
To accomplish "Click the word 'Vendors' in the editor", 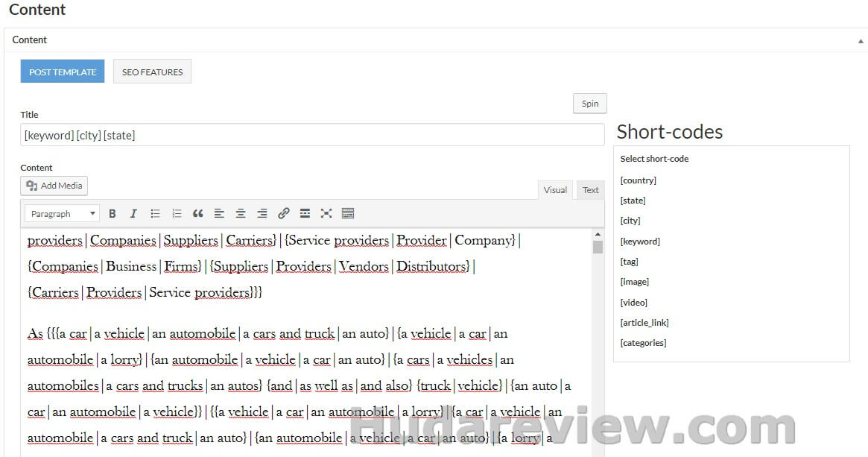I will tap(364, 266).
